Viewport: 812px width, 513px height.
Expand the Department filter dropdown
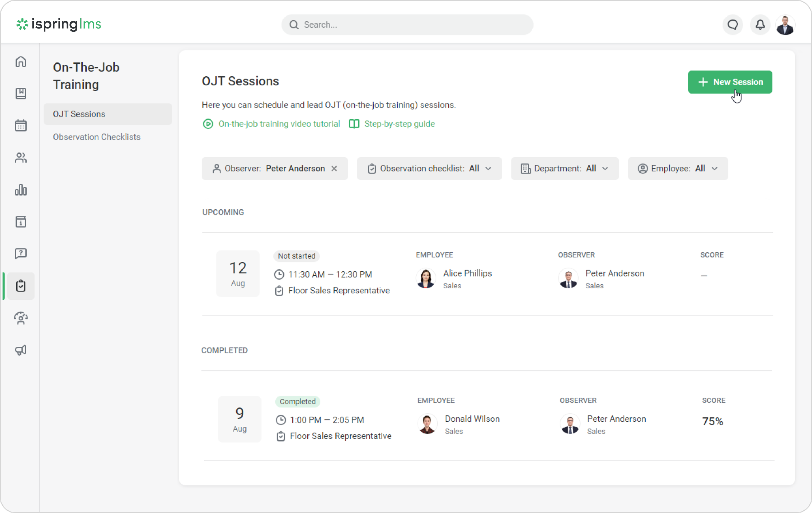(x=564, y=168)
